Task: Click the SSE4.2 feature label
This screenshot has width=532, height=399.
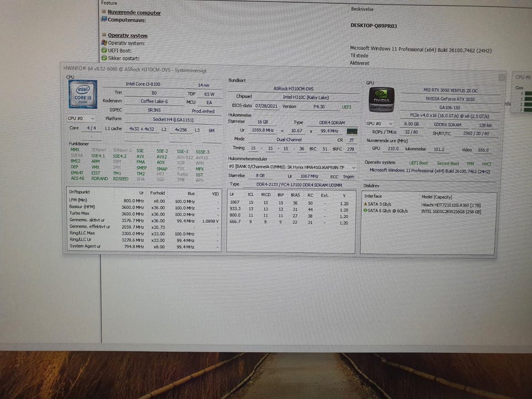Action: click(x=120, y=156)
